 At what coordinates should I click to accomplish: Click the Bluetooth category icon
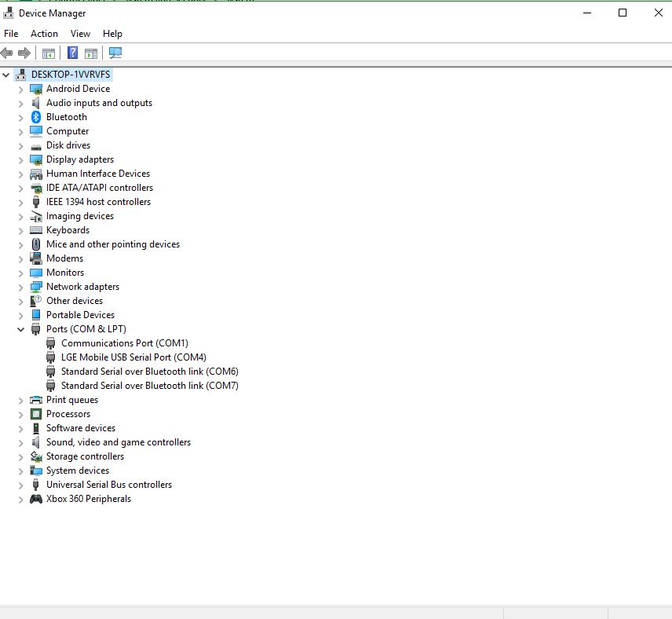coord(36,117)
